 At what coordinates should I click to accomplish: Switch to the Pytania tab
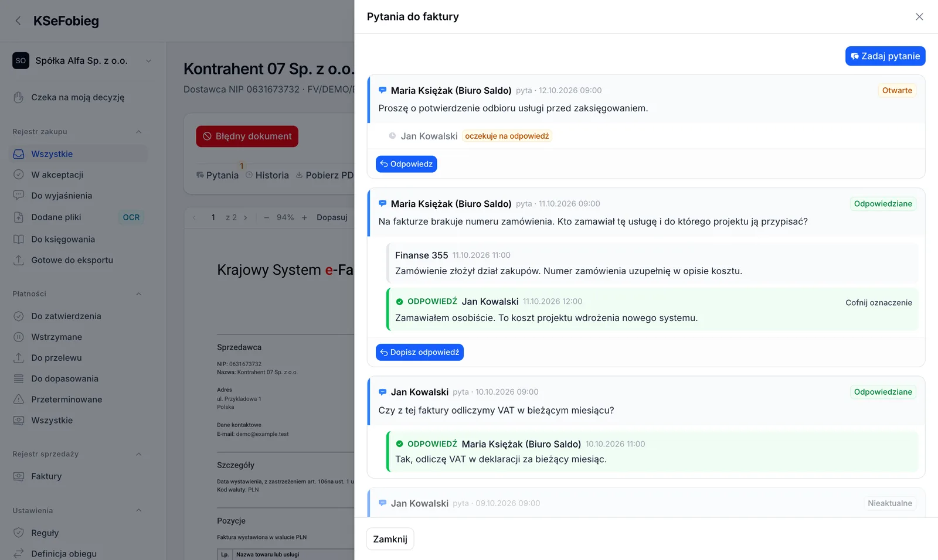coord(217,175)
